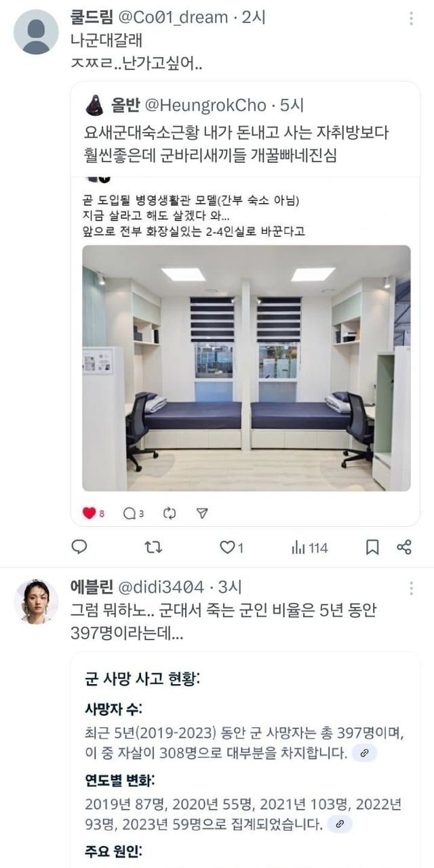The image size is (434, 868).
Task: Open the barracks room photo
Action: tap(246, 368)
